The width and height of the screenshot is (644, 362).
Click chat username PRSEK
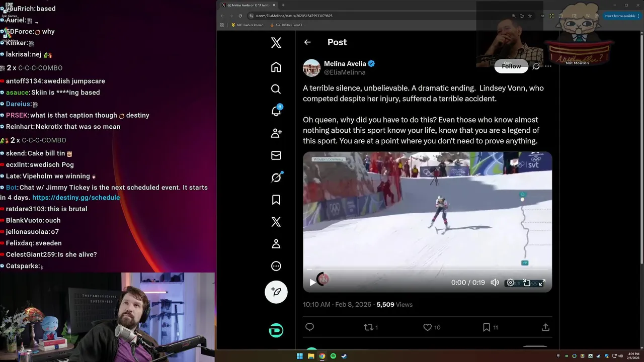coord(17,115)
